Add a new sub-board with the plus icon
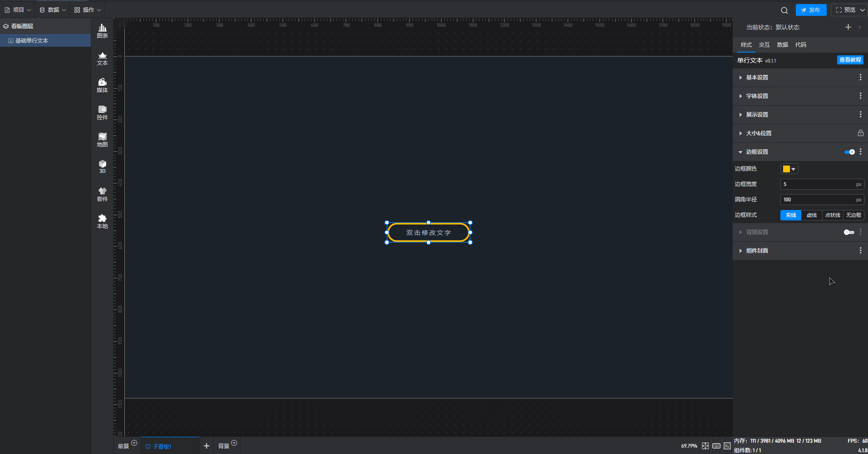Screen dimensions: 868x454 coord(207,446)
